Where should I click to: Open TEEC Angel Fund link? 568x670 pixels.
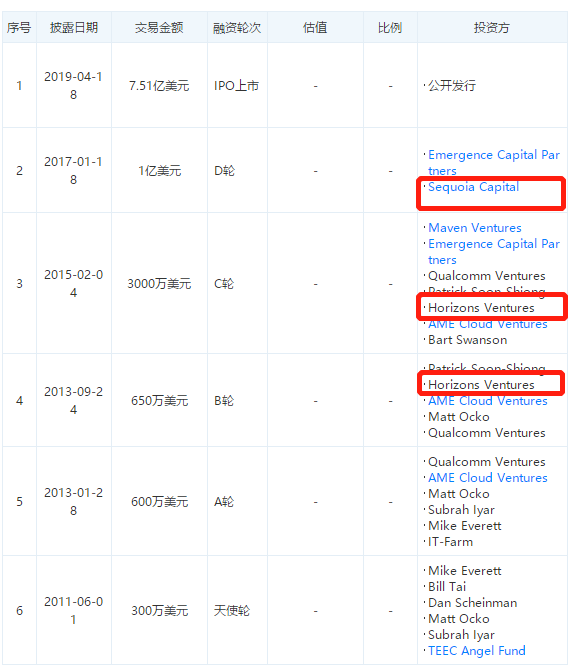tap(477, 651)
